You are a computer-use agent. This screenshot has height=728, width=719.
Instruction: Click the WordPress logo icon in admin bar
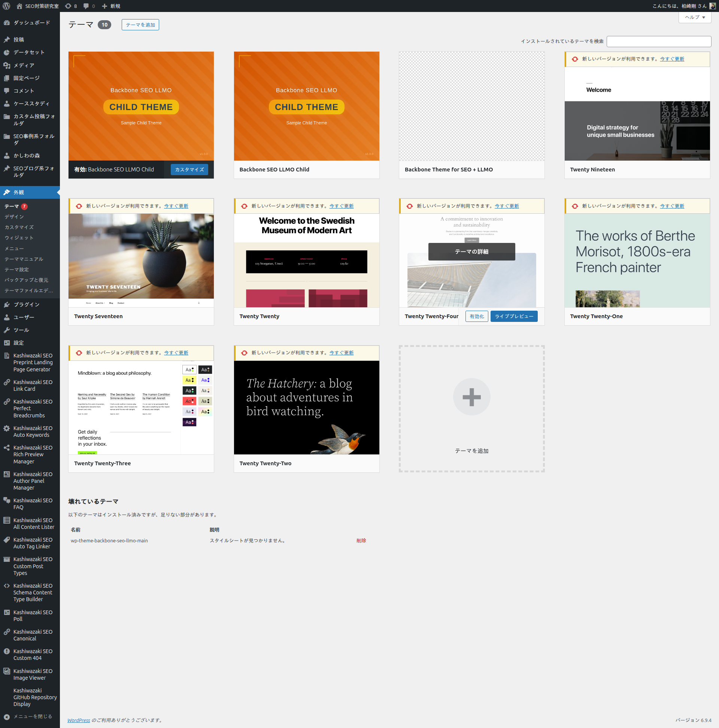pyautogui.click(x=6, y=6)
